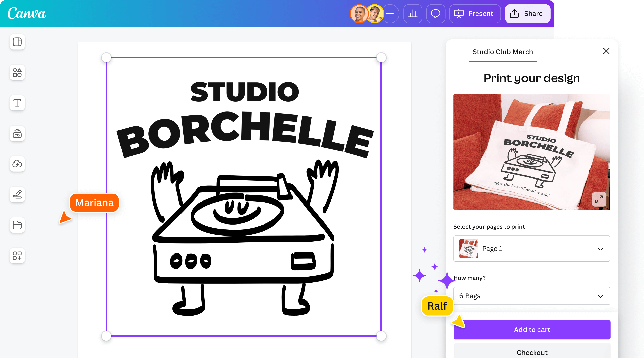Open the Apps grid-plus icon
644x358 pixels.
coord(17,256)
